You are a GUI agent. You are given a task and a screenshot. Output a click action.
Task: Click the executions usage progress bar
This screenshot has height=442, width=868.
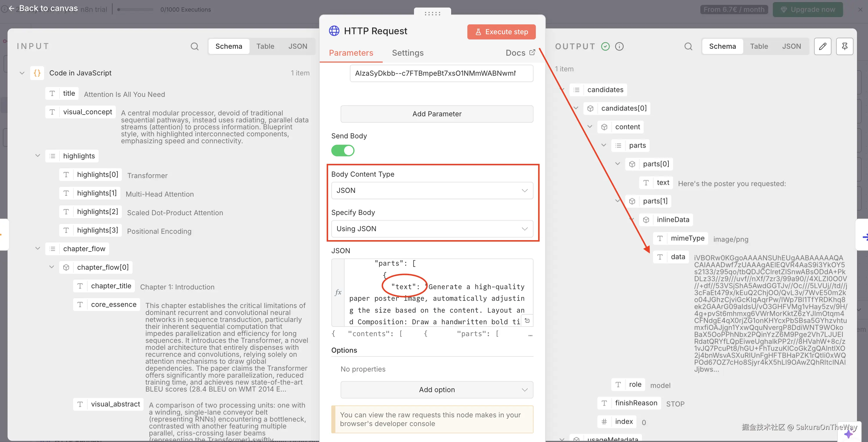click(x=135, y=10)
